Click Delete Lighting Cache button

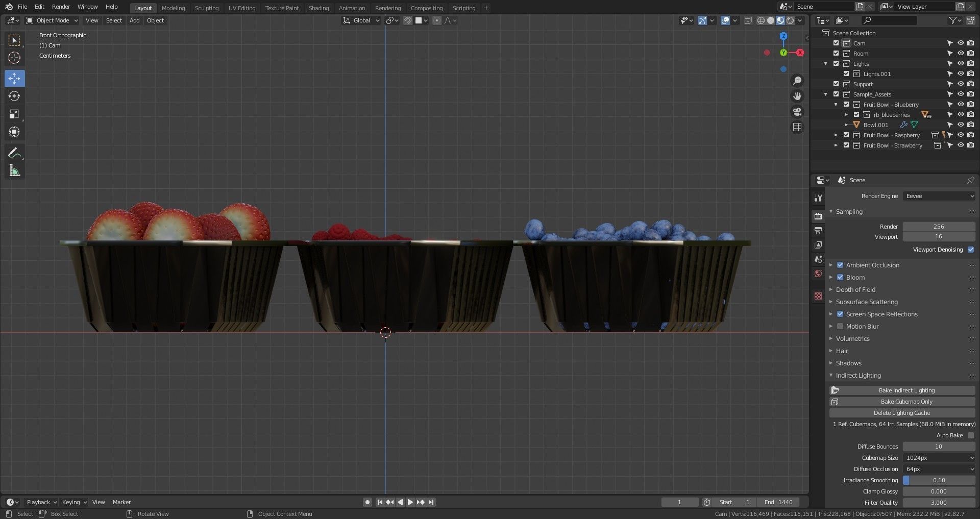coord(902,413)
